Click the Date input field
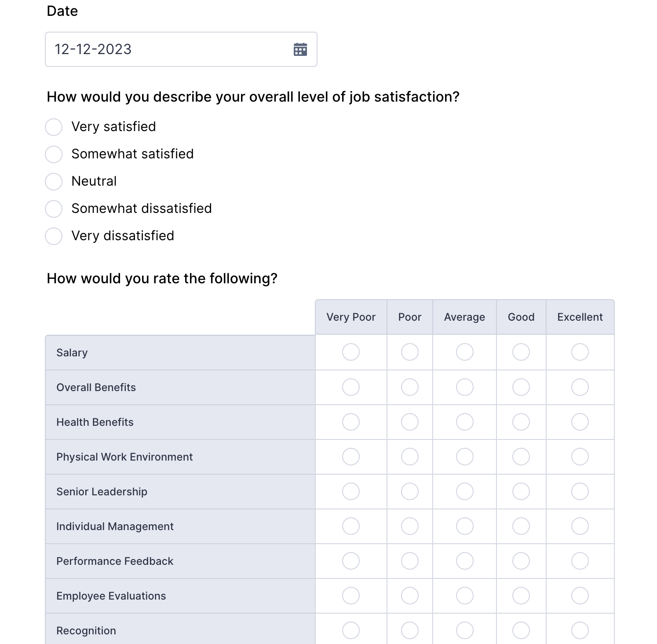657x644 pixels. point(167,49)
